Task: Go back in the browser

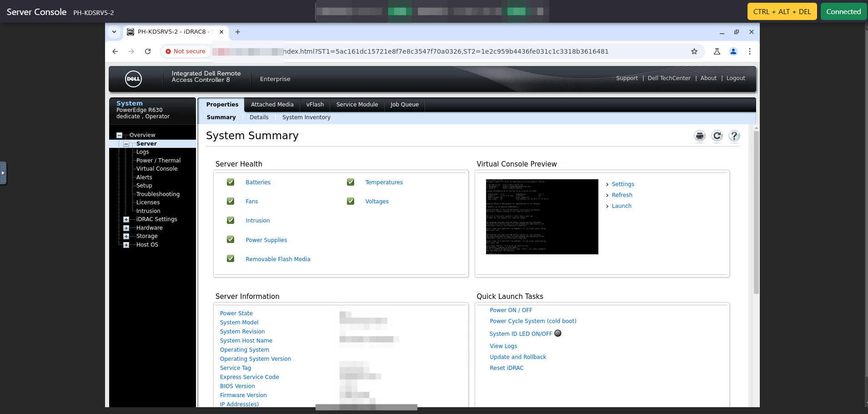Action: (x=115, y=51)
